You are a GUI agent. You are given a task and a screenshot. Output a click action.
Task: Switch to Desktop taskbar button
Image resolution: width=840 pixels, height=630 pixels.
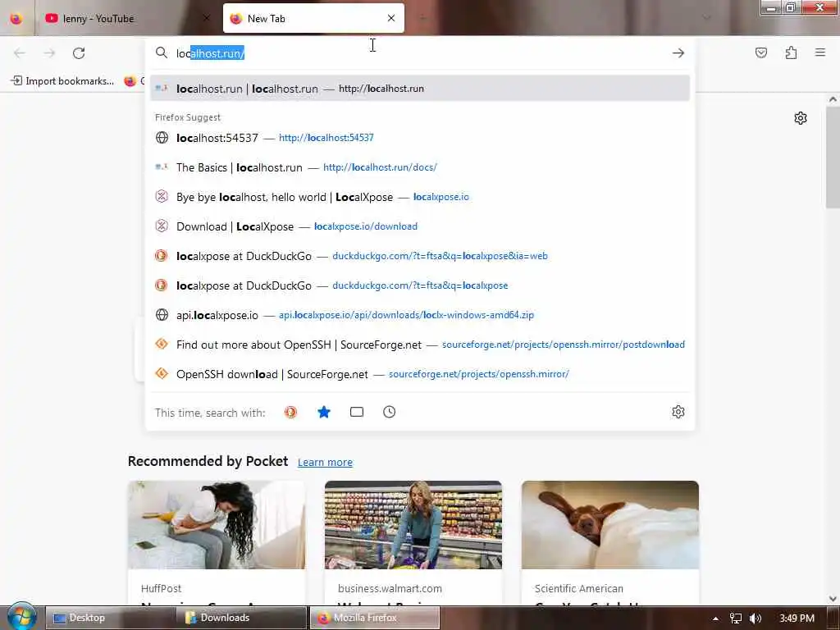(x=111, y=618)
